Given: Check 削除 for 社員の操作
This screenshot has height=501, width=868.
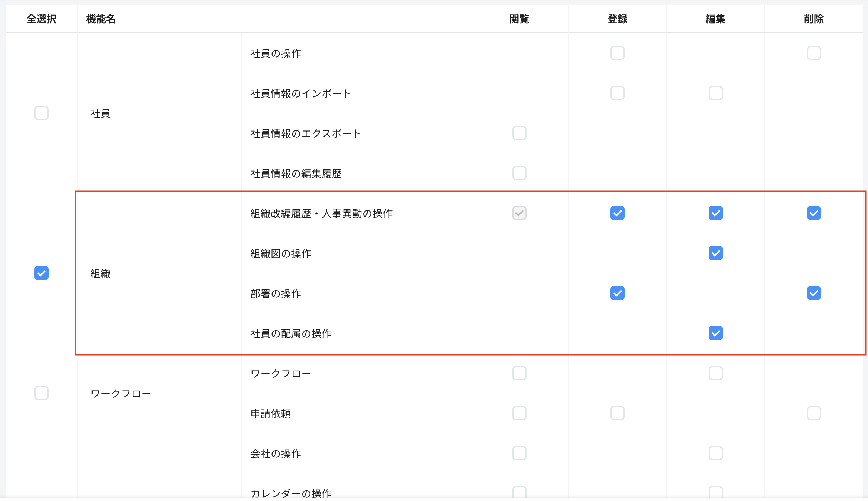Looking at the screenshot, I should point(814,53).
